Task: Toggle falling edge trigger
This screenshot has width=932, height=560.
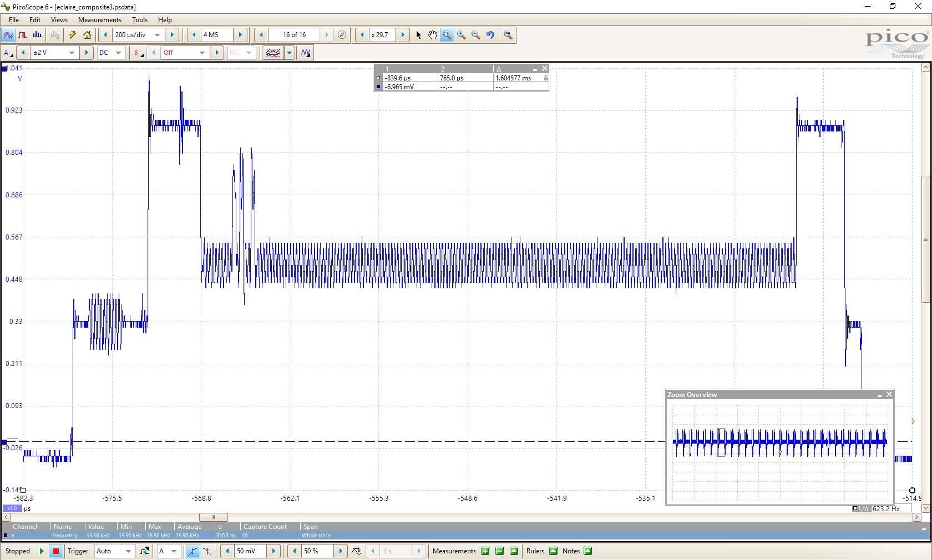Action: point(207,551)
